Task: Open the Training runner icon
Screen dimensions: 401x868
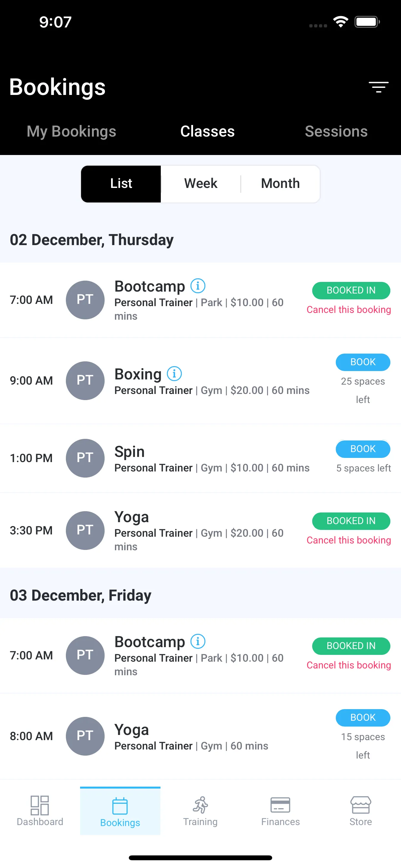Action: (200, 805)
